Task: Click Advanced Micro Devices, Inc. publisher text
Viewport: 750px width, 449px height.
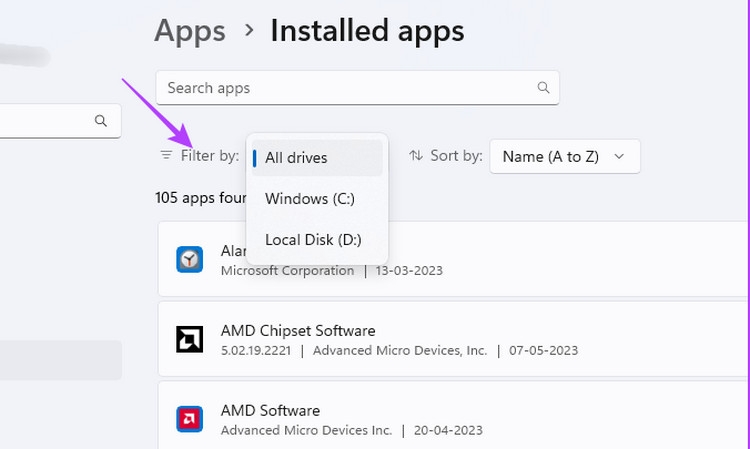Action: pos(400,350)
